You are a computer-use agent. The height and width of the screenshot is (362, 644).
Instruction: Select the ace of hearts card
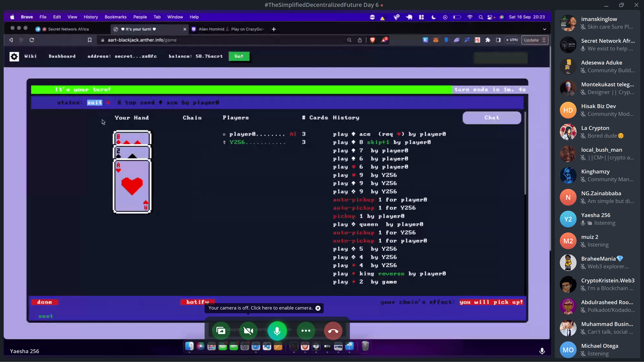click(x=132, y=186)
